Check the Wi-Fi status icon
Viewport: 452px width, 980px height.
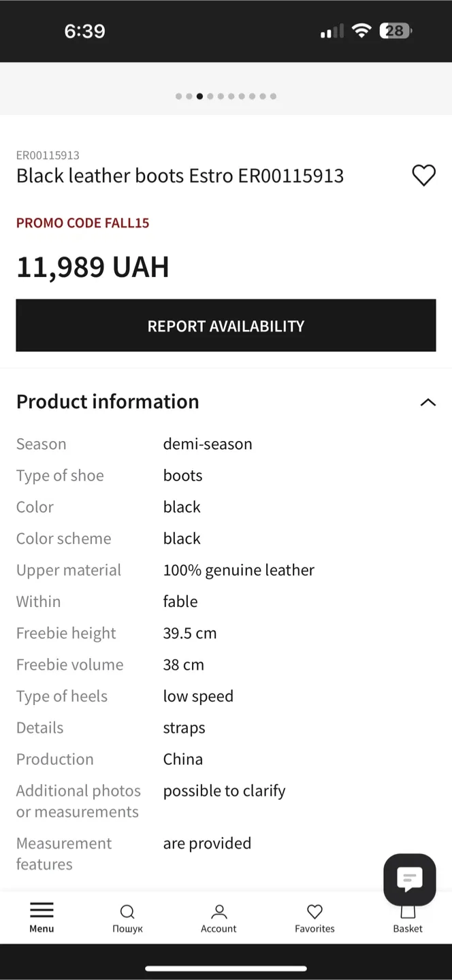click(362, 30)
